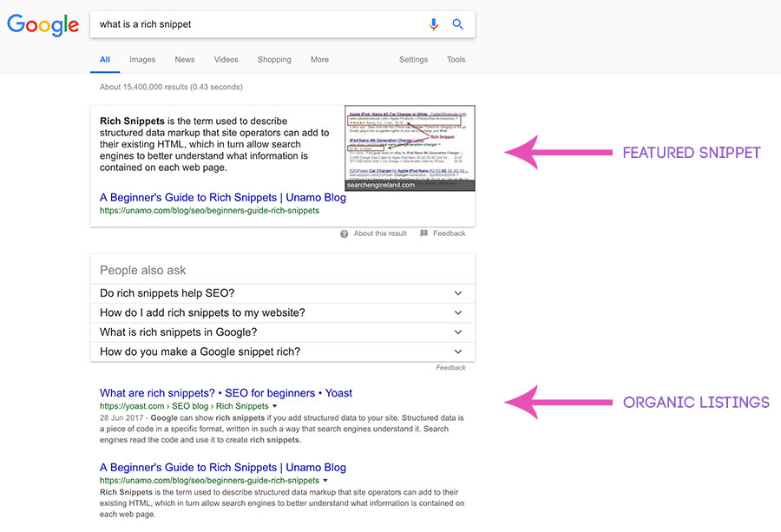Screen dimensions: 781x532
Task: Activate voice search microphone icon
Action: pyautogui.click(x=434, y=24)
